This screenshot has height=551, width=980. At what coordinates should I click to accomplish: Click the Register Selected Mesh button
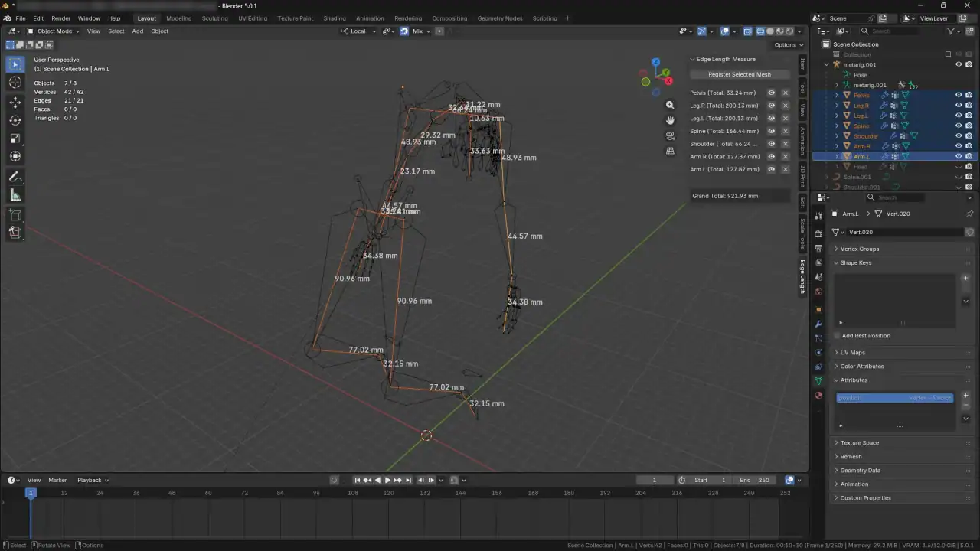pyautogui.click(x=739, y=74)
